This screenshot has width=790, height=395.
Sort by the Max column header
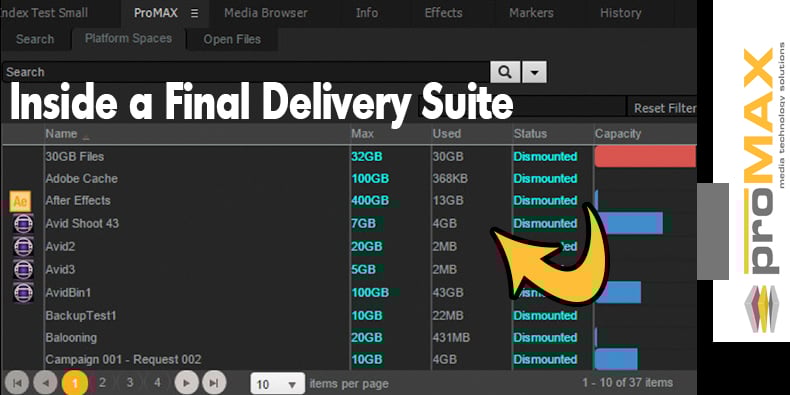(363, 134)
